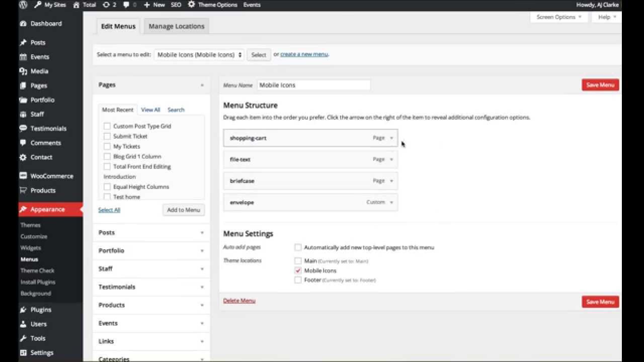The image size is (644, 362).
Task: Open the WooCommerce sidebar icon
Action: point(23,176)
